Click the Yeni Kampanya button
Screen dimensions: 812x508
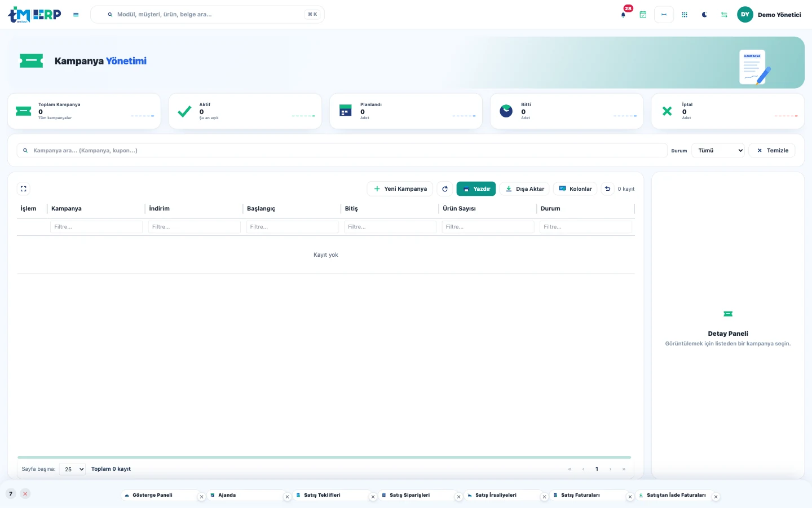(400, 189)
